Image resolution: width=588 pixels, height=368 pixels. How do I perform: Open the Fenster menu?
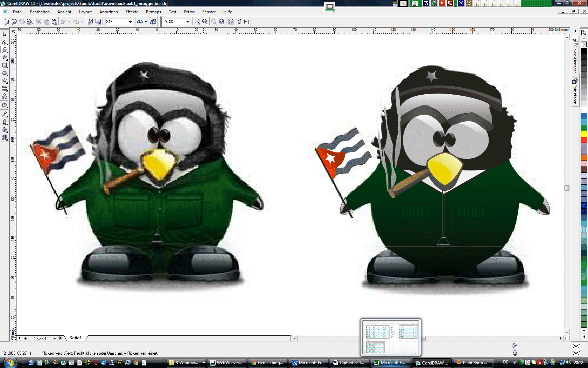pos(209,12)
